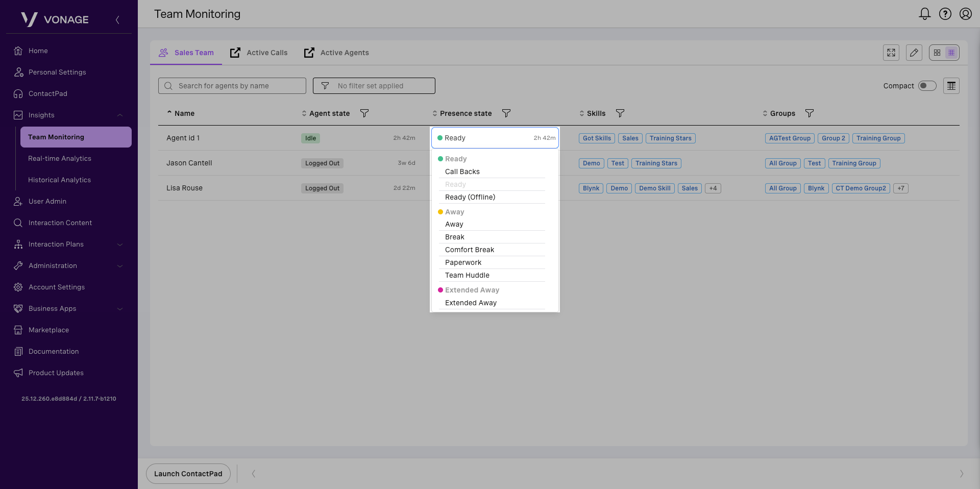Expand the Interaction Plans menu

click(120, 244)
